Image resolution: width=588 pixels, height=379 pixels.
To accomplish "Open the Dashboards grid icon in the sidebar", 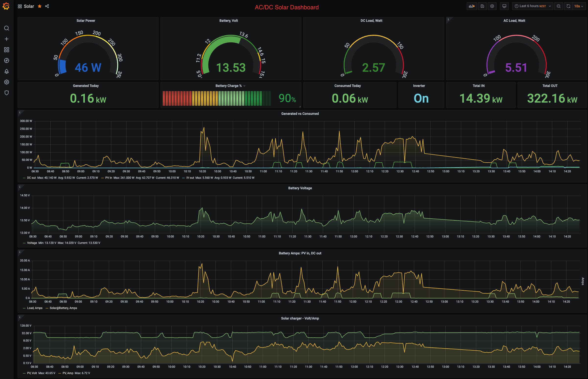I will 7,50.
